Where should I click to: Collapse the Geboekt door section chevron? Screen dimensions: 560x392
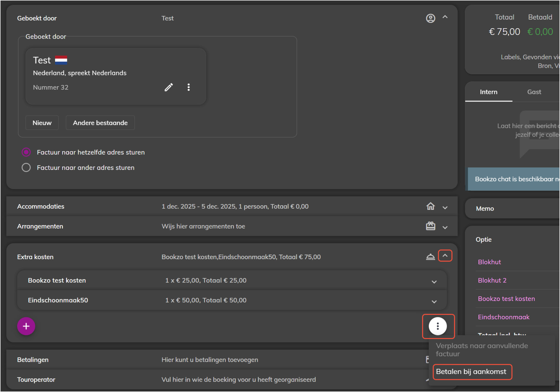coord(445,17)
